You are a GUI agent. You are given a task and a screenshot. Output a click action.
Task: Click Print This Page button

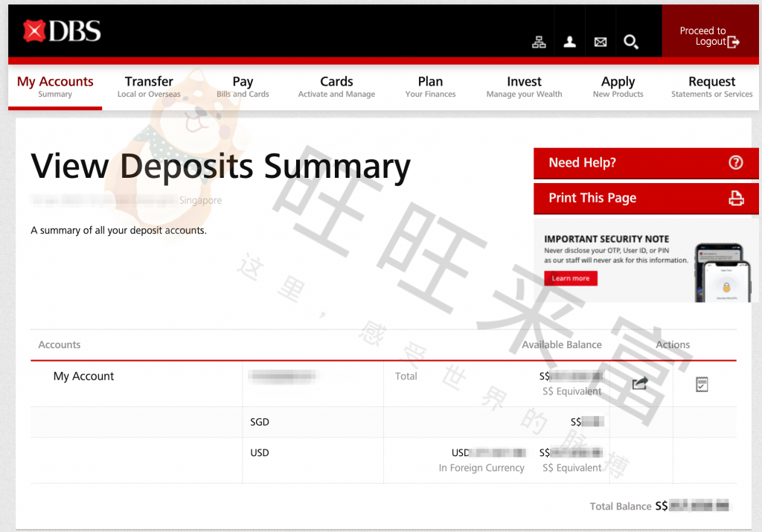tap(646, 198)
